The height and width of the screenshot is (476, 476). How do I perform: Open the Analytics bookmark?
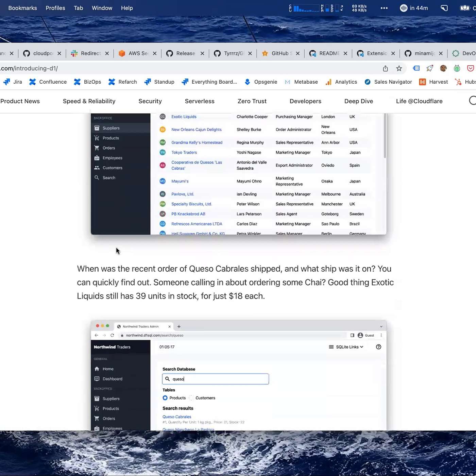click(341, 82)
